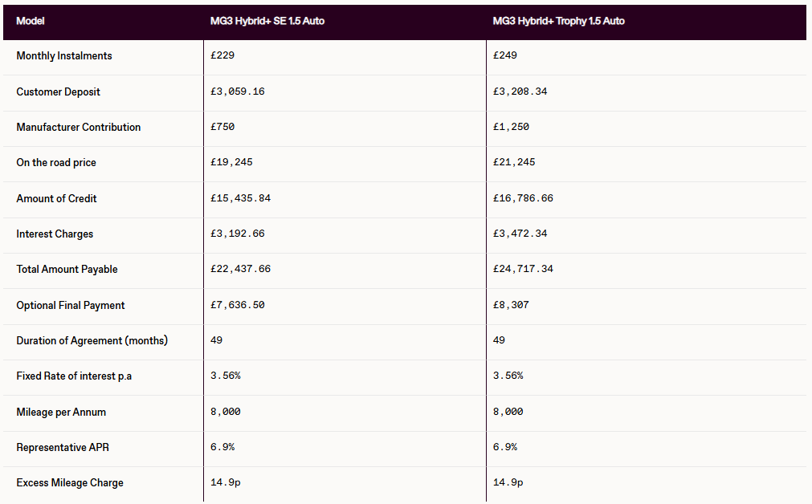Image resolution: width=812 pixels, height=504 pixels.
Task: Select the MG3 Hybrid+ Trophy 1.5 Auto header
Action: coord(558,21)
